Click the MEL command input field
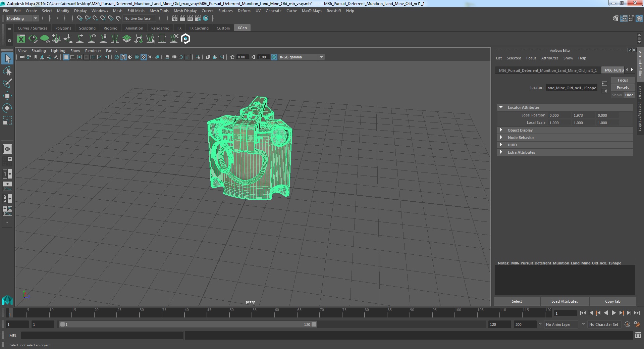Screen dimensions: 644x349 tap(102, 335)
